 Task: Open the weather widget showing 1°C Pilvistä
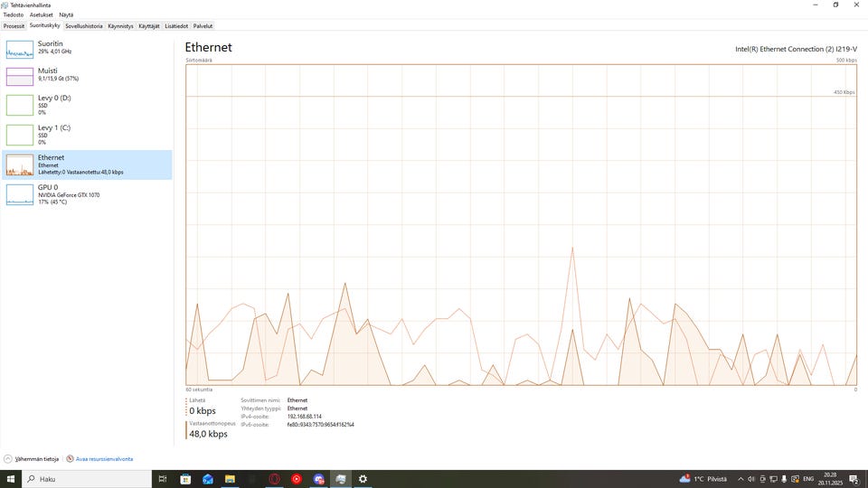point(703,479)
